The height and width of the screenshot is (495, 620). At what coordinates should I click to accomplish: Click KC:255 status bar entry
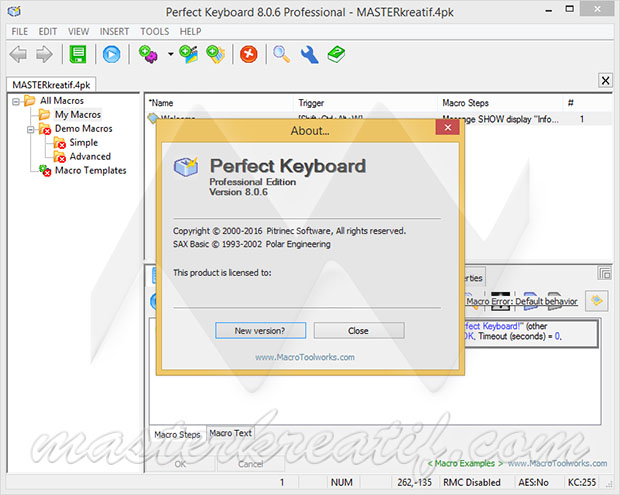pyautogui.click(x=582, y=482)
